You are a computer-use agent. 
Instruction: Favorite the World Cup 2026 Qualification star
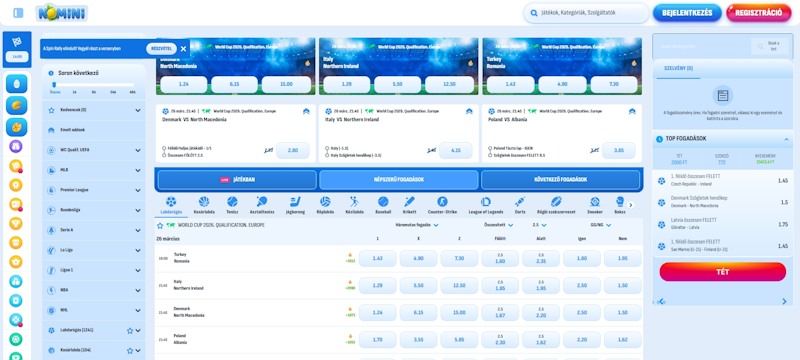point(160,225)
